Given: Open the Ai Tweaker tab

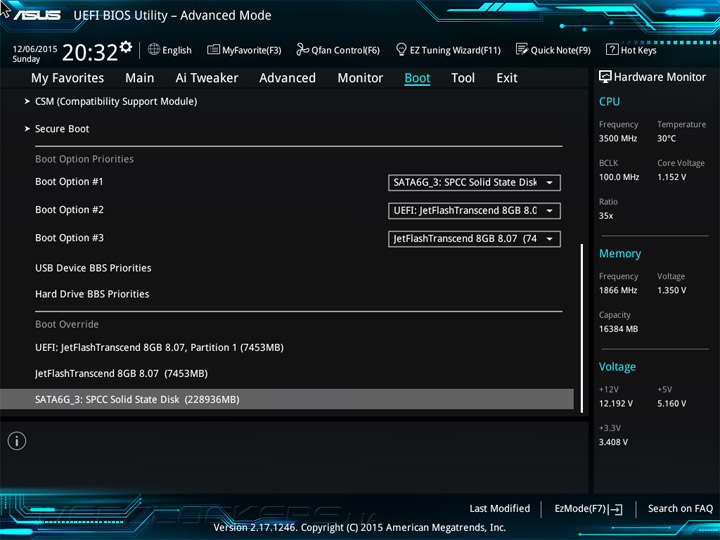Looking at the screenshot, I should [x=207, y=78].
